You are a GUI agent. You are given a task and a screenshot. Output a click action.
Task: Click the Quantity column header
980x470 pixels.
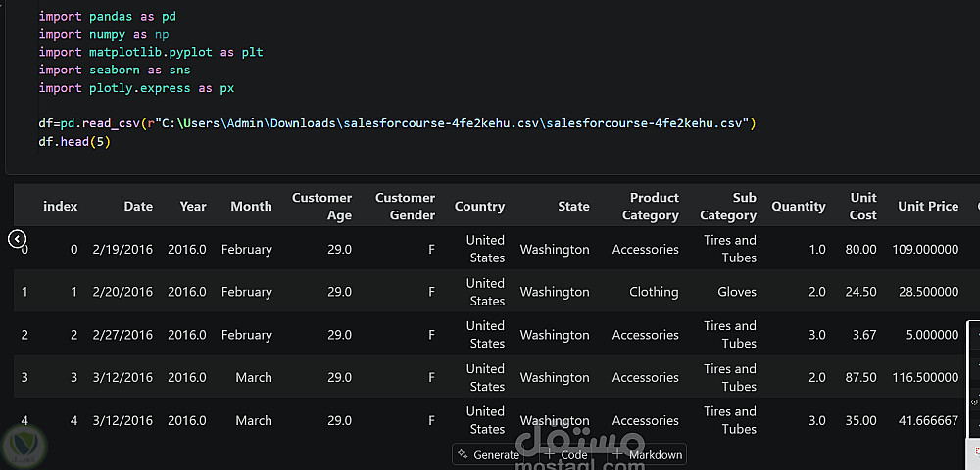tap(798, 206)
